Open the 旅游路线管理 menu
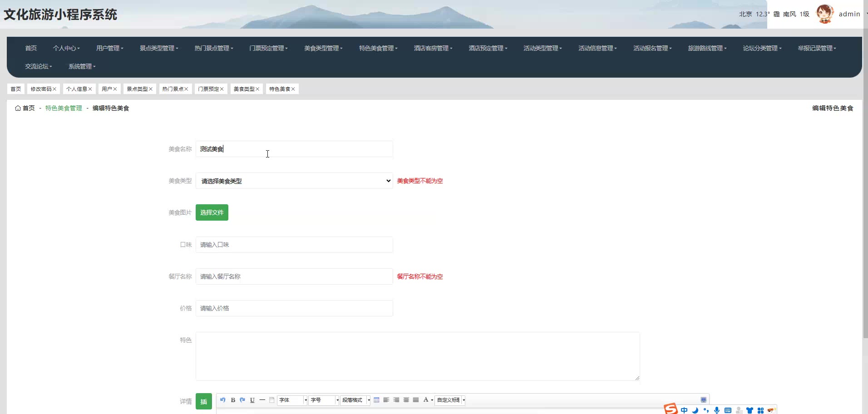 [707, 48]
